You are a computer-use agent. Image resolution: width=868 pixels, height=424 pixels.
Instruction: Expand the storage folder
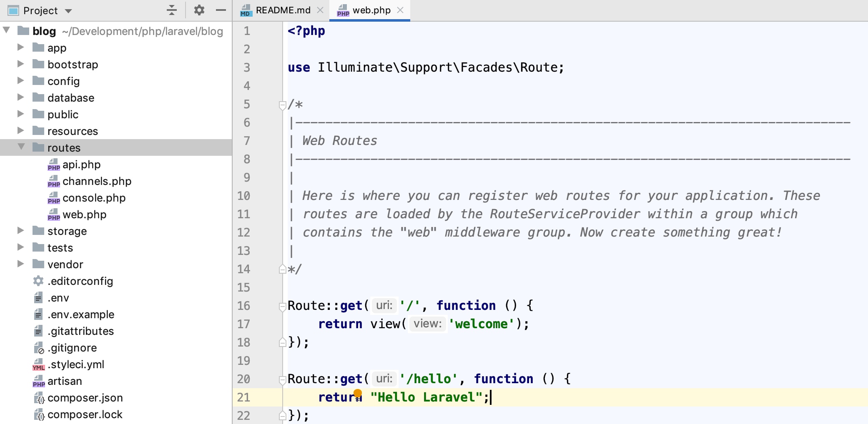pos(20,230)
